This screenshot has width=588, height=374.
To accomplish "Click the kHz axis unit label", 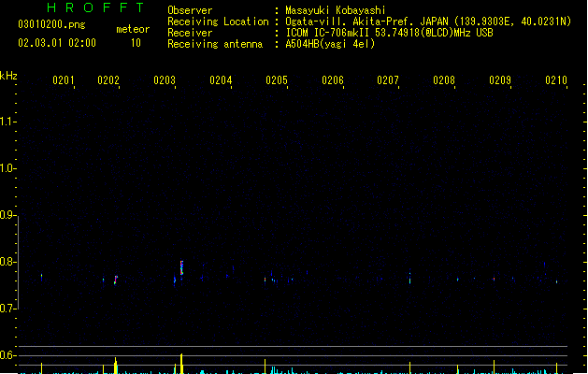I will (8, 76).
